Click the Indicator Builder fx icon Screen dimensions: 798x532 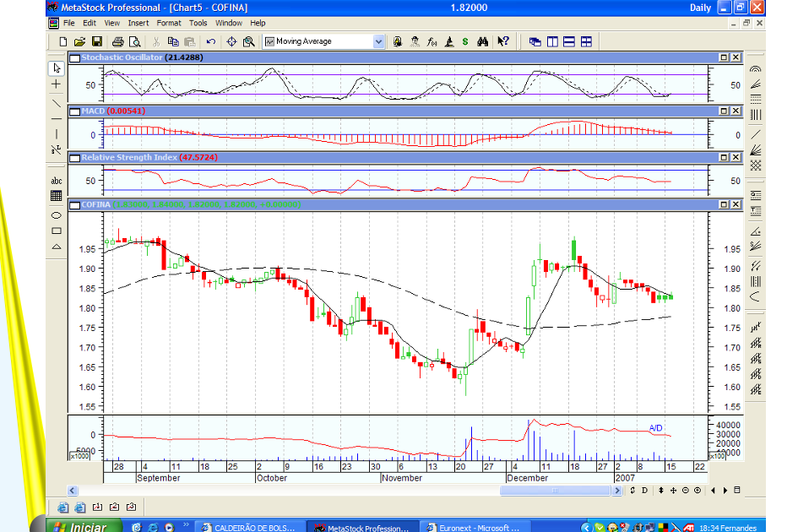tap(432, 41)
